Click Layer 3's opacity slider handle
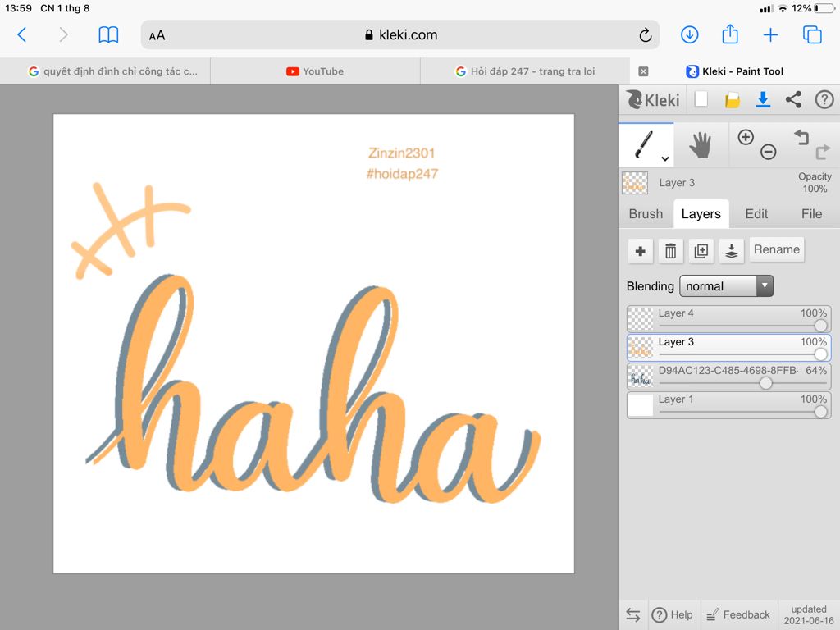 pos(820,354)
